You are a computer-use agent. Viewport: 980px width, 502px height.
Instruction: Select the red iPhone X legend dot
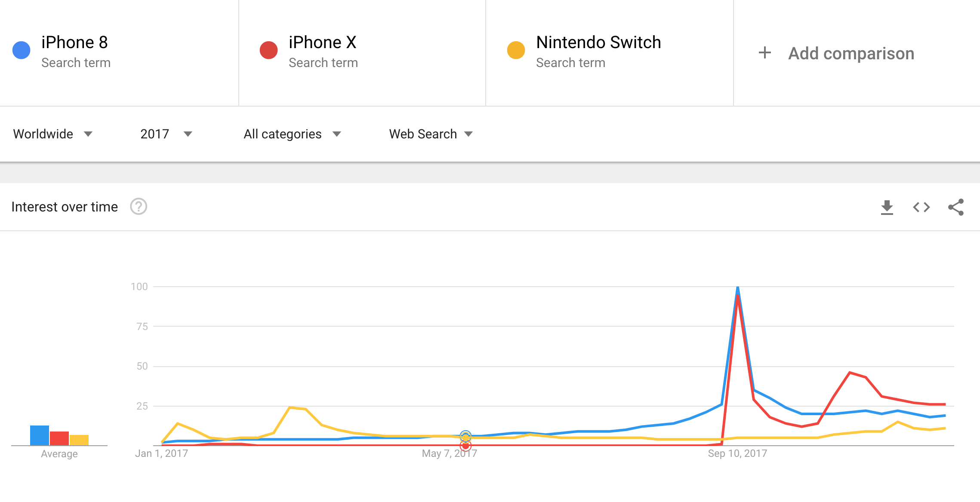coord(269,49)
